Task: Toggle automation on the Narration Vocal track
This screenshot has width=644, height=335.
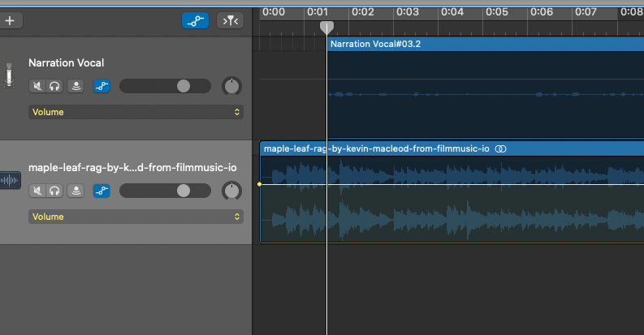Action: click(x=102, y=86)
